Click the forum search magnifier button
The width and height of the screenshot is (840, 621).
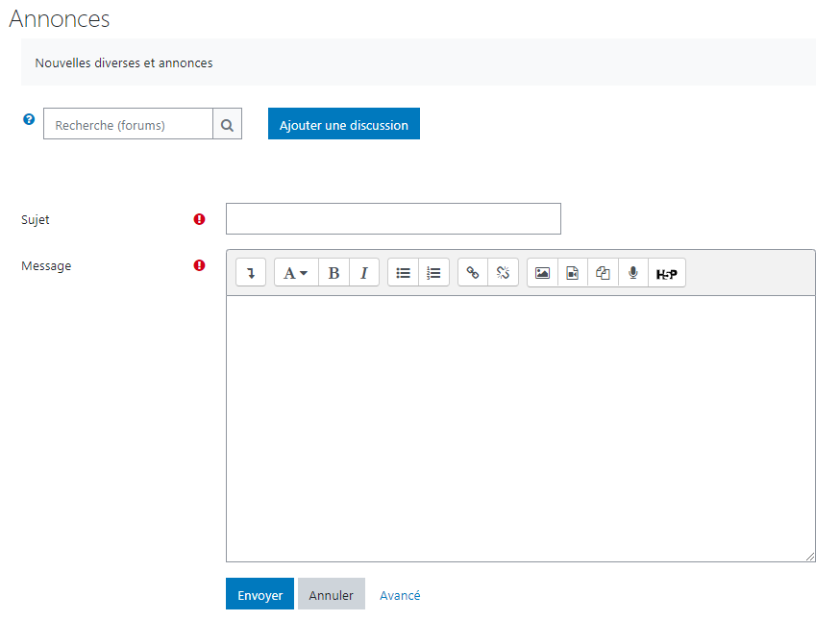coord(227,124)
